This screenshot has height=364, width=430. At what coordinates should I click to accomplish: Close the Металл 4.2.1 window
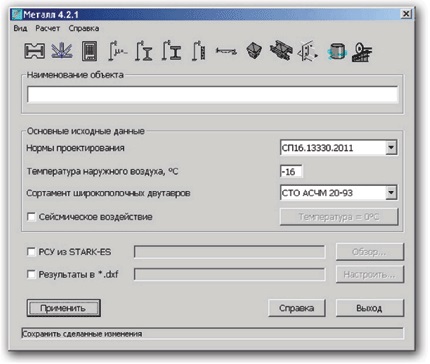pyautogui.click(x=406, y=14)
